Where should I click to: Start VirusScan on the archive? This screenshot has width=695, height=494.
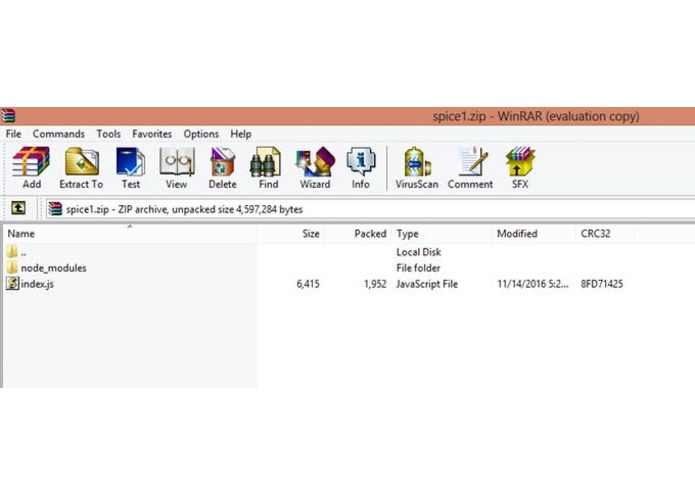pos(417,168)
